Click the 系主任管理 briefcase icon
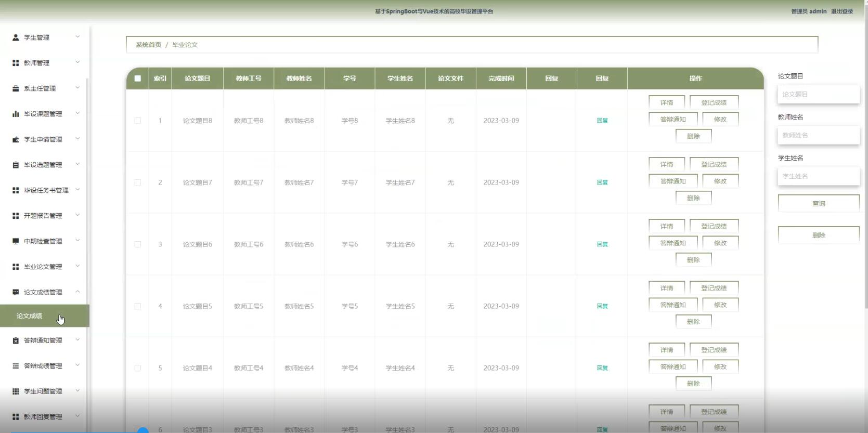868x433 pixels. click(x=16, y=88)
